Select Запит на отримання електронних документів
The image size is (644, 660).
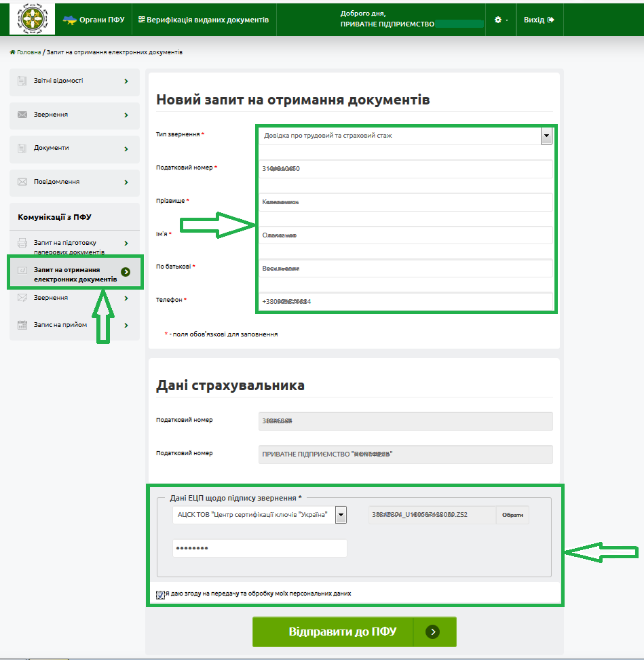(x=75, y=274)
